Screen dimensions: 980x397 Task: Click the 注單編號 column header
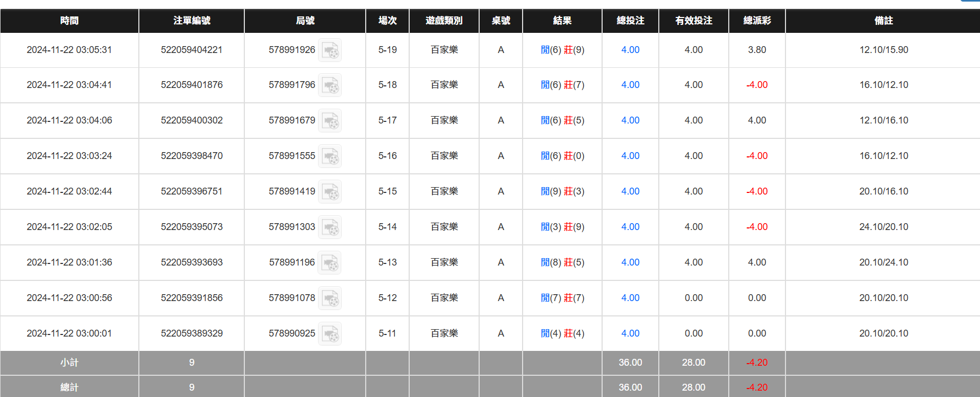pos(191,21)
